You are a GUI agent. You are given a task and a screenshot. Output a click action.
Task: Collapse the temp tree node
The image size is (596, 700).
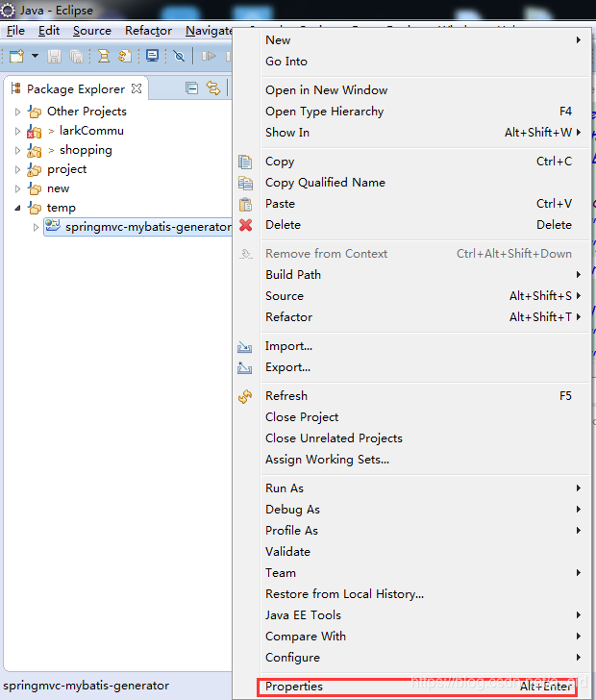(17, 208)
